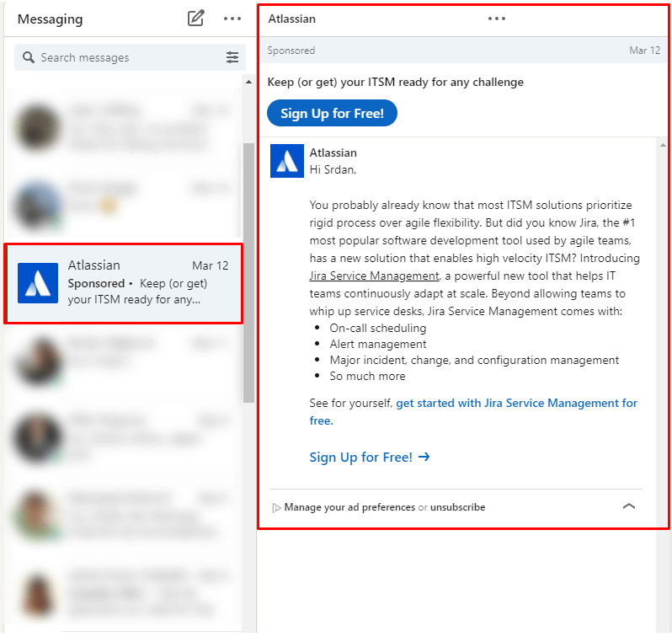Click the blue Sign Up for Free! button
Viewport: 672px width, 637px height.
pos(332,113)
